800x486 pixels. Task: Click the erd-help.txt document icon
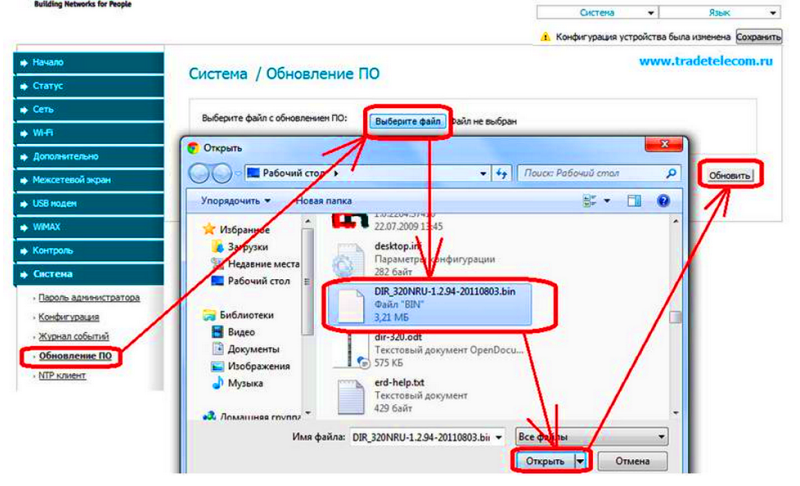tap(351, 396)
